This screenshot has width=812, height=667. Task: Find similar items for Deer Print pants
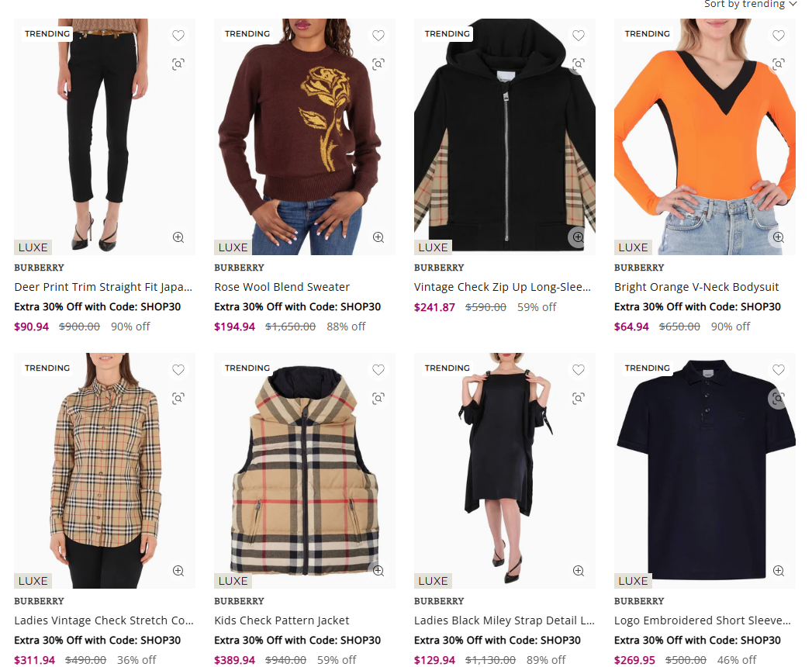click(178, 64)
